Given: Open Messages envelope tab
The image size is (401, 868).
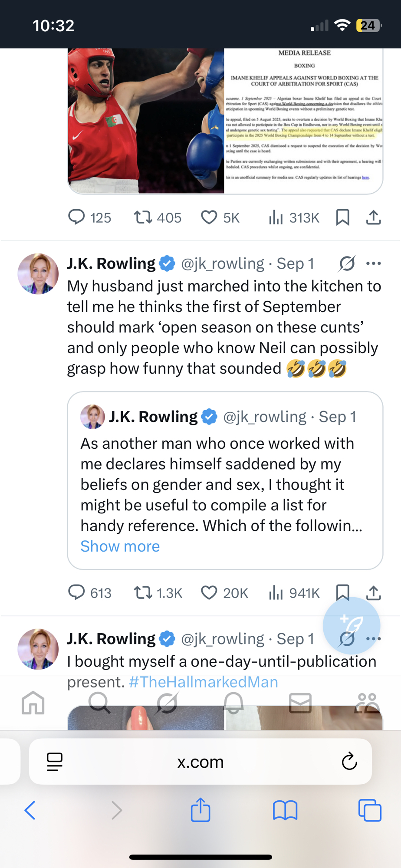Looking at the screenshot, I should click(300, 702).
